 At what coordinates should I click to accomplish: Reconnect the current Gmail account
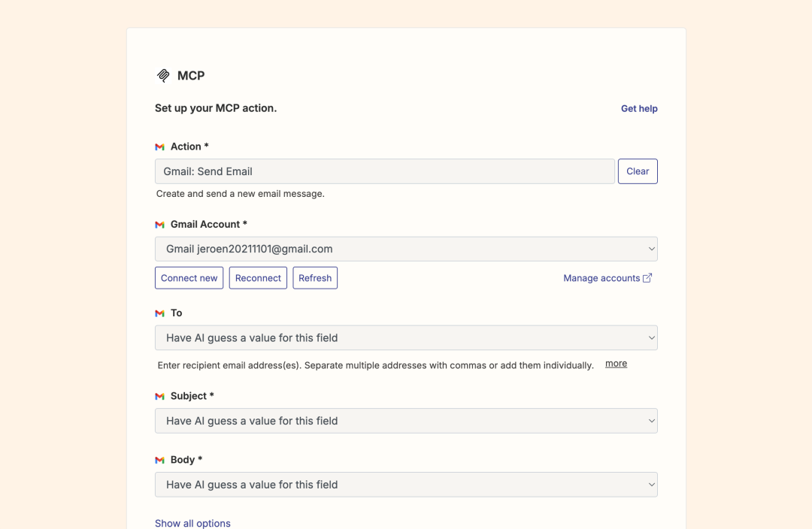pos(258,277)
